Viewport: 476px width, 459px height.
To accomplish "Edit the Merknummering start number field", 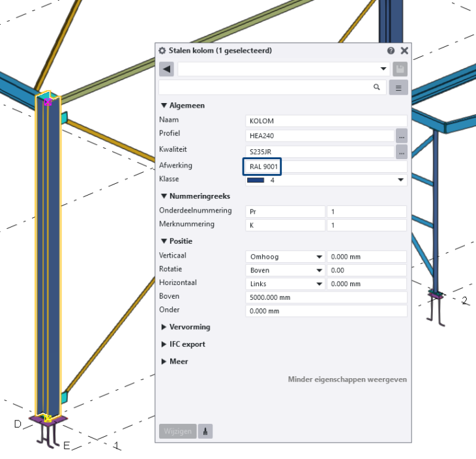I will tap(366, 225).
